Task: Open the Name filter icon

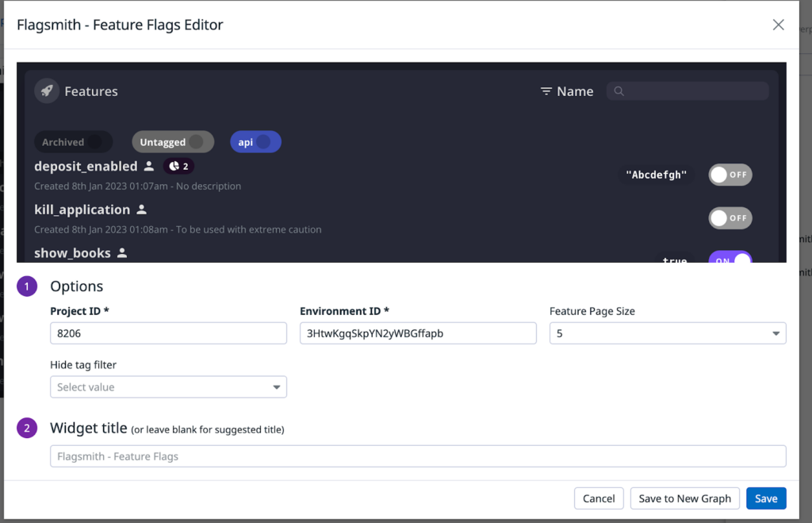Action: coord(547,90)
